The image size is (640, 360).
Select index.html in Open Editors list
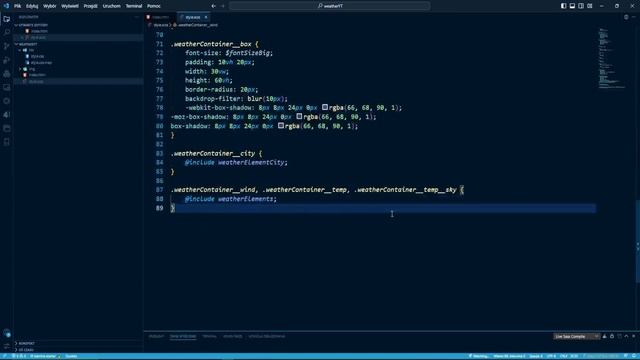pos(39,31)
